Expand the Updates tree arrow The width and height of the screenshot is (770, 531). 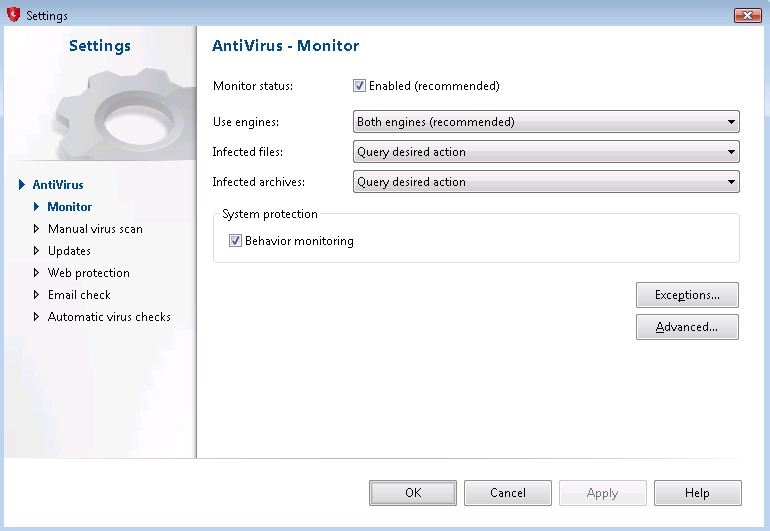click(x=37, y=251)
